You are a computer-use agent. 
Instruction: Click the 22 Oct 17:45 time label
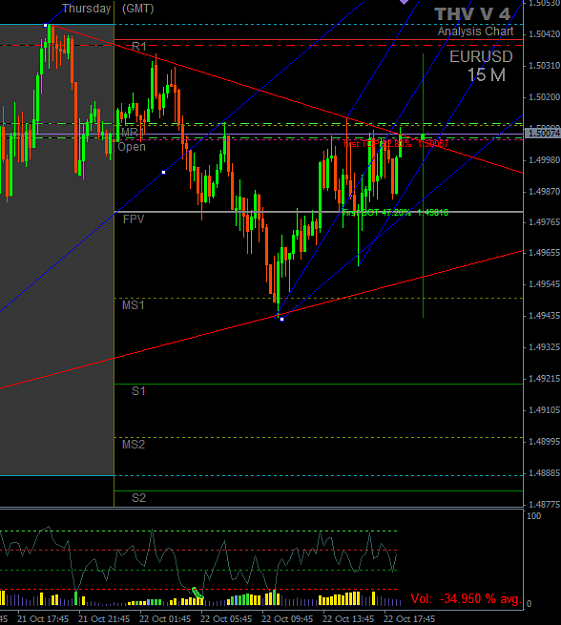(409, 619)
